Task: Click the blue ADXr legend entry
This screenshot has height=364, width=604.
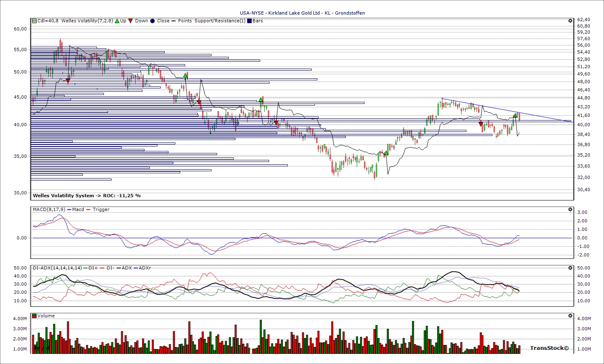Action: click(x=142, y=268)
